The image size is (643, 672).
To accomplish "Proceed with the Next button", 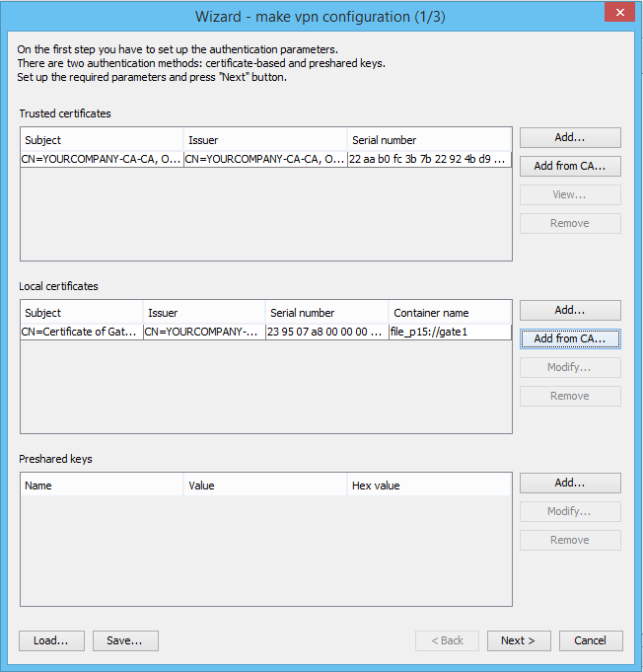I will click(519, 640).
